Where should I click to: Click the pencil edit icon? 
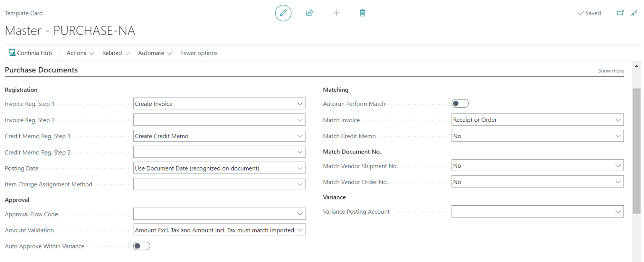tap(283, 13)
